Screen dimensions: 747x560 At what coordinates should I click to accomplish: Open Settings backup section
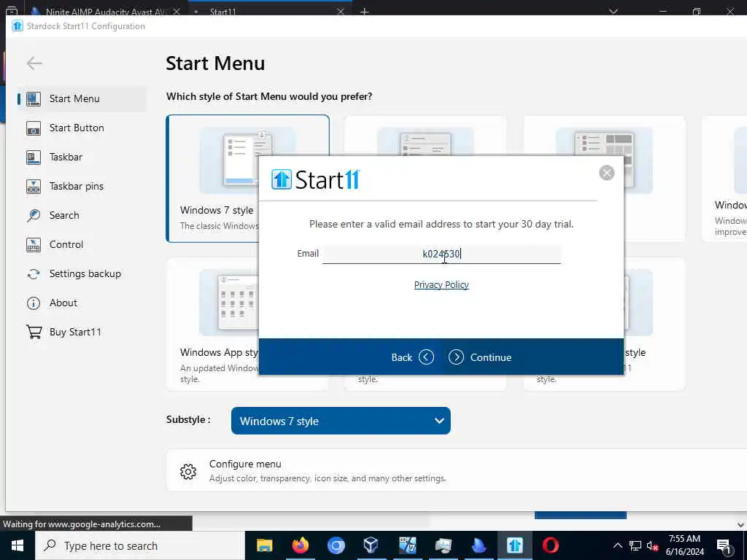(x=81, y=274)
